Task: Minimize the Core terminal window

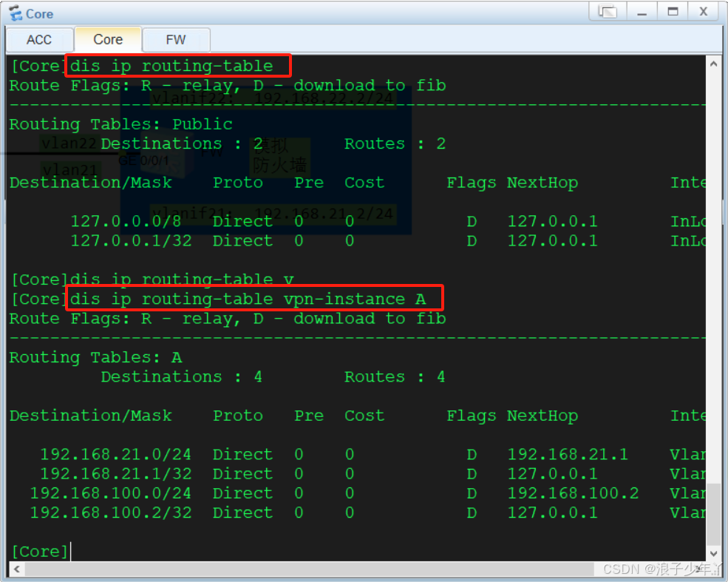Action: coord(642,11)
